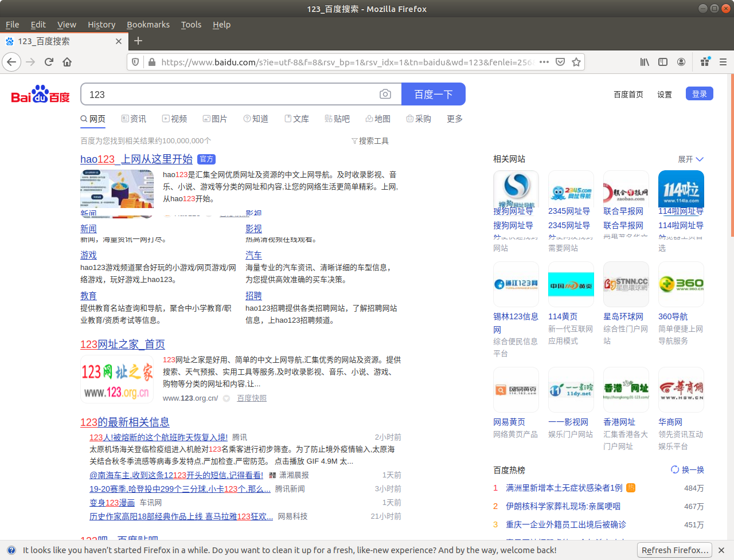Image resolution: width=734 pixels, height=560 pixels.
Task: Open the extensions toolbar icon
Action: click(705, 62)
